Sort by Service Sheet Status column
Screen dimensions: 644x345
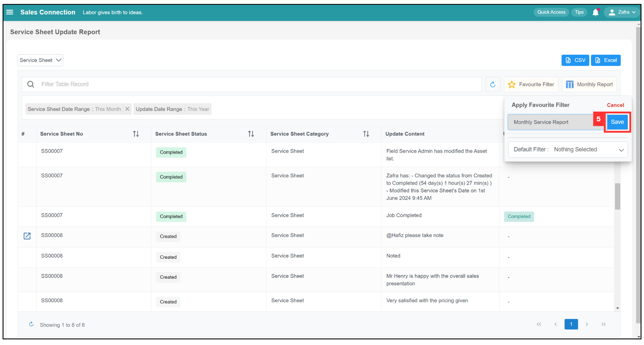click(251, 134)
